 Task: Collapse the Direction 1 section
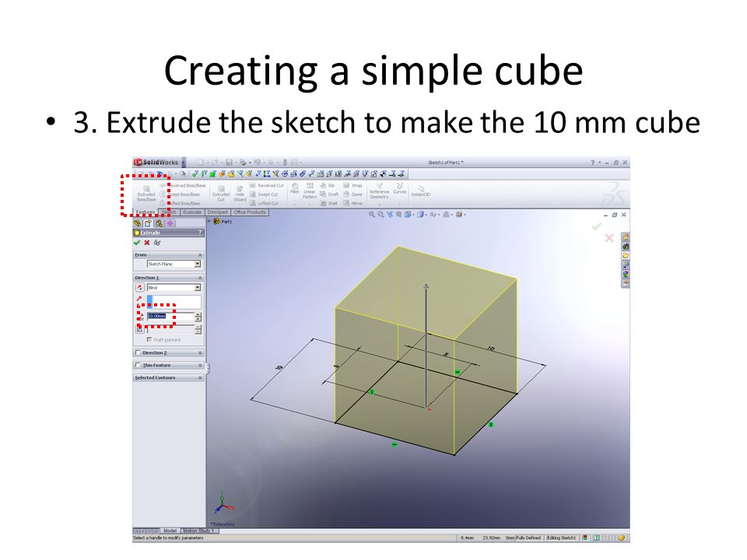click(200, 278)
